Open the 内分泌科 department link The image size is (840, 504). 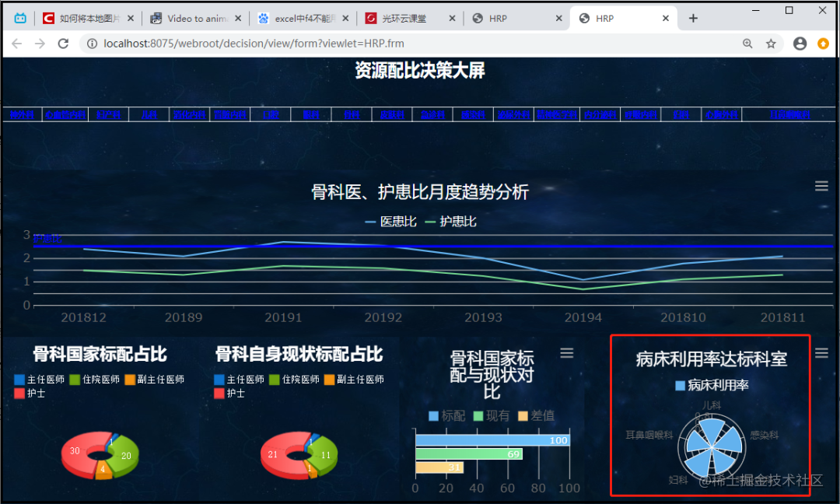coord(600,114)
